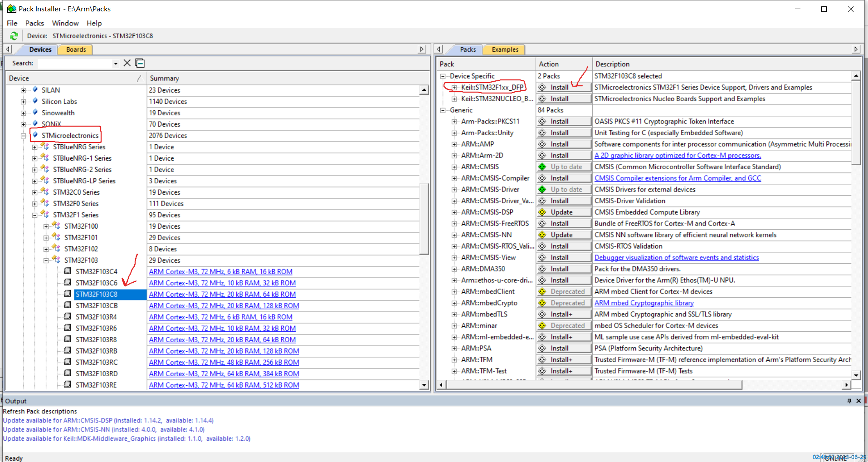Collapse the Device Specific packs group
Viewport: 868px width, 462px height.
[443, 76]
